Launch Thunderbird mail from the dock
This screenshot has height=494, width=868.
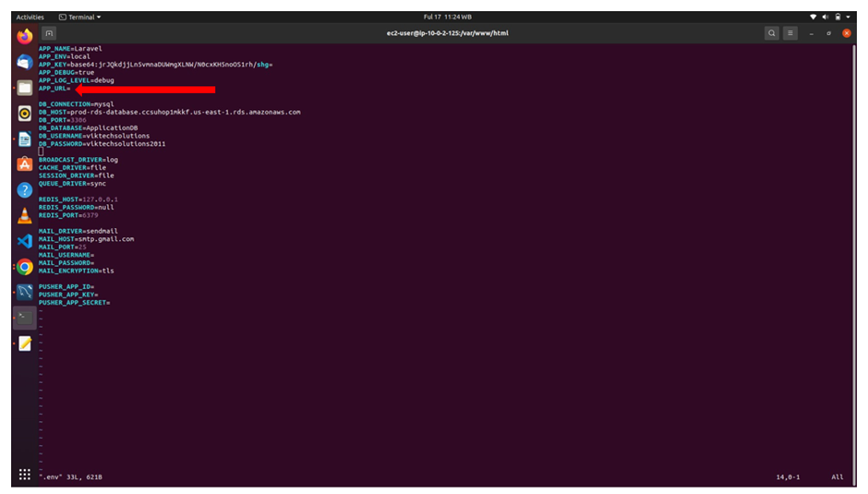[24, 62]
